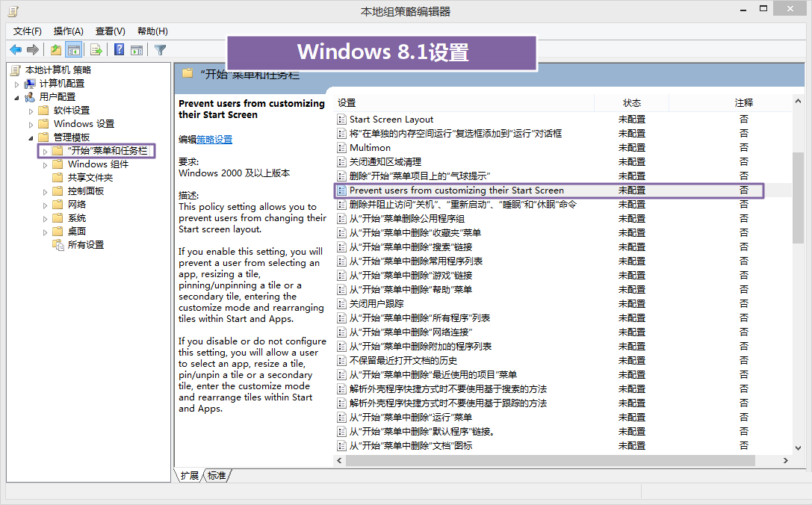Collapse the 管理模板 node arrow
This screenshot has height=505, width=812.
pyautogui.click(x=31, y=137)
